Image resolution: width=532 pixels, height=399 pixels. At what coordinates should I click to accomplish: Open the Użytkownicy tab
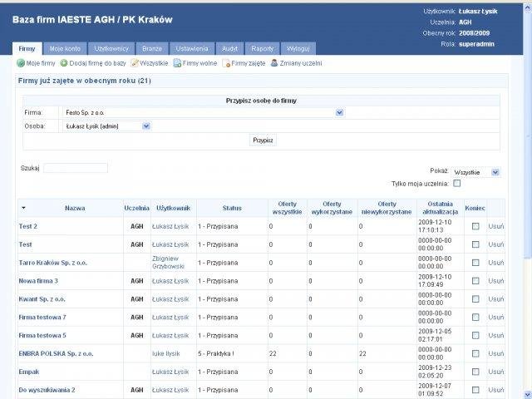[111, 48]
